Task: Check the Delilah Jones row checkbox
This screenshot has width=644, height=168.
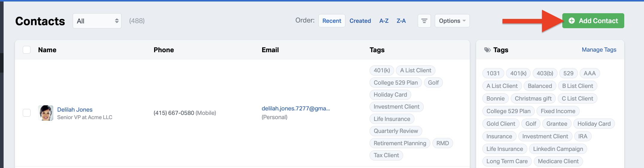Action: [27, 113]
